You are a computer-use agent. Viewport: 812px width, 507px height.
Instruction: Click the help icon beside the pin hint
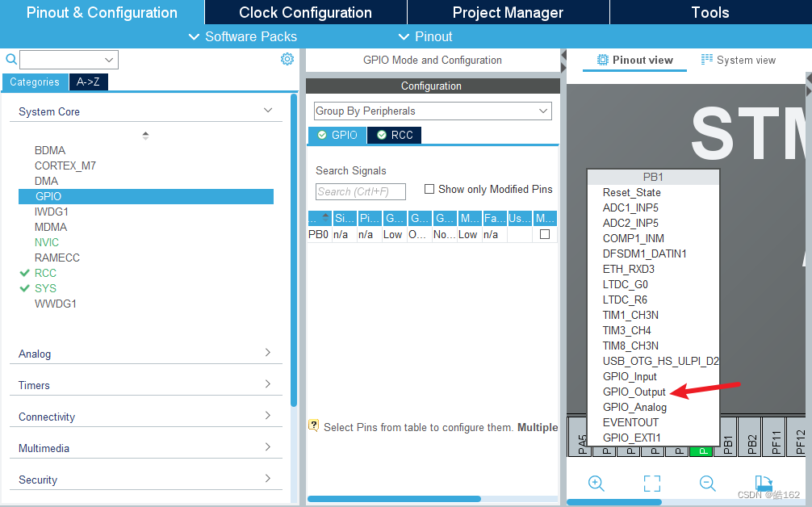tap(312, 425)
